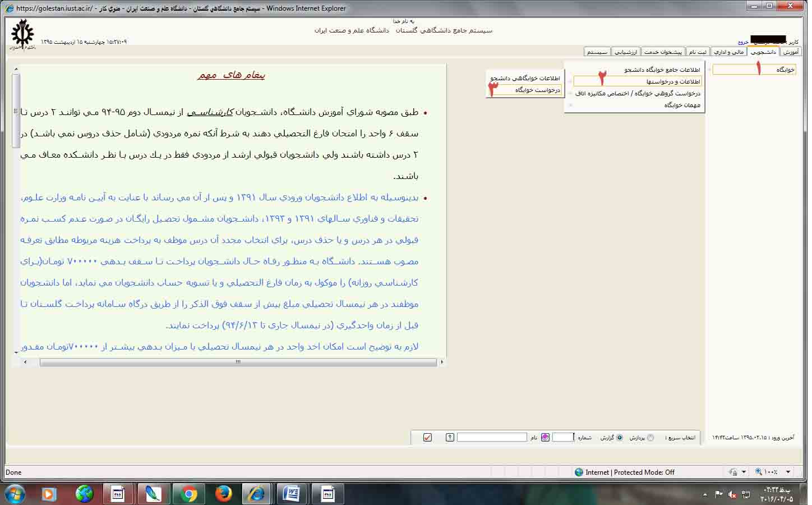Open the آموزش tab

(x=791, y=52)
